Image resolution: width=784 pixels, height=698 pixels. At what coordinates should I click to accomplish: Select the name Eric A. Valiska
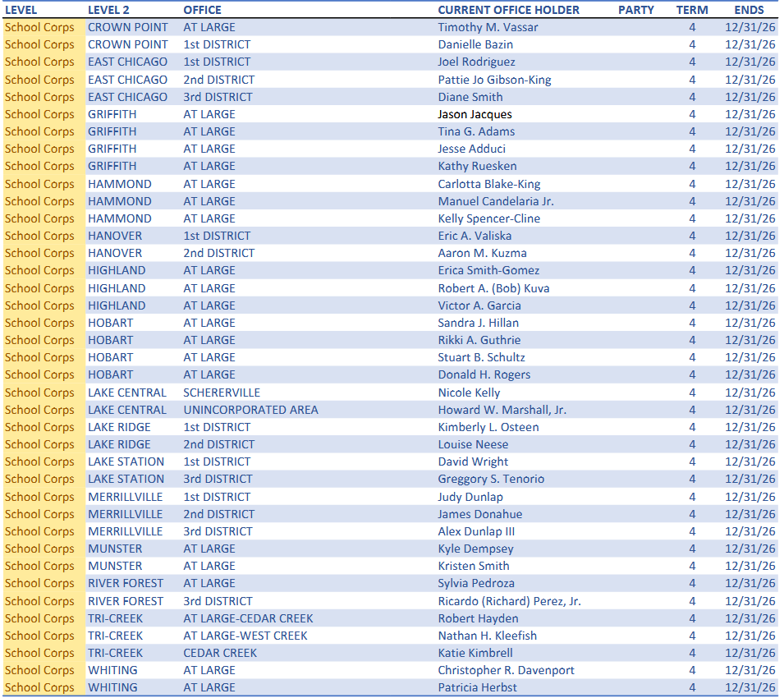pyautogui.click(x=475, y=236)
